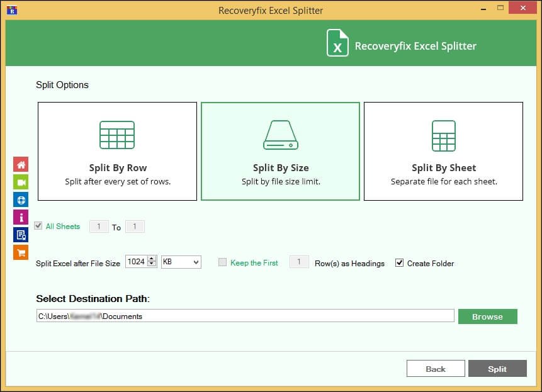Select the Split By Sheet option card

[444, 151]
